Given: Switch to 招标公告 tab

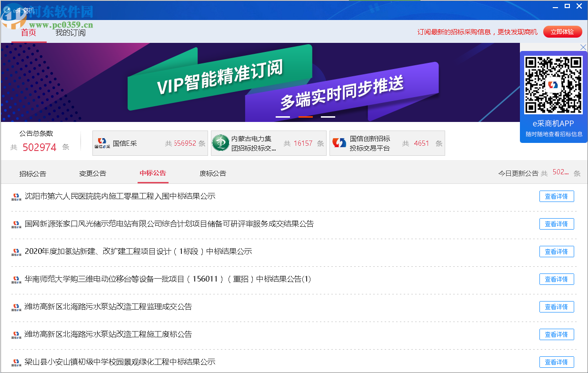Looking at the screenshot, I should (33, 173).
